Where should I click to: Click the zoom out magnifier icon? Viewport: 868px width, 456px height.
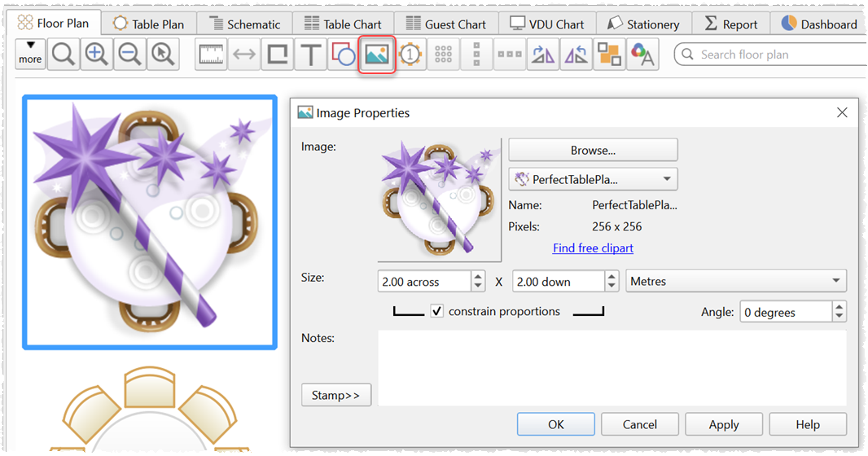click(x=130, y=55)
